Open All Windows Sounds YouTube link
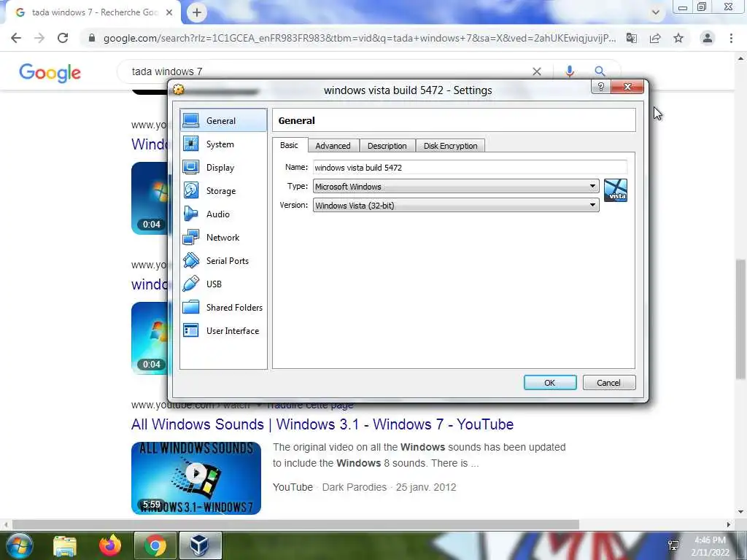747x560 pixels. point(322,424)
